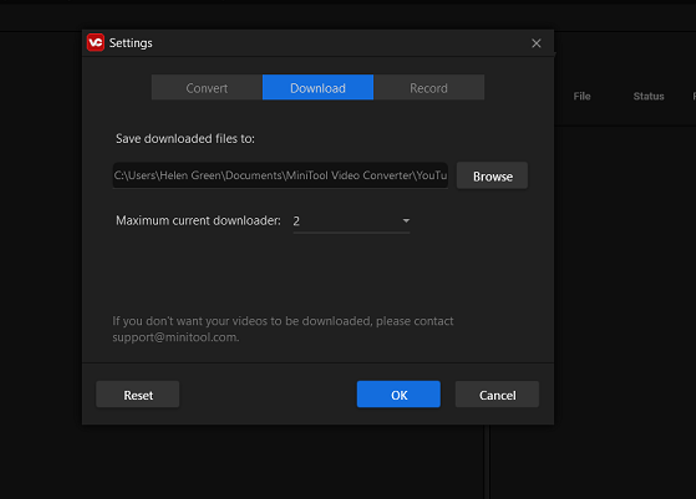
Task: Click the Maximum current downloader label
Action: coord(198,221)
